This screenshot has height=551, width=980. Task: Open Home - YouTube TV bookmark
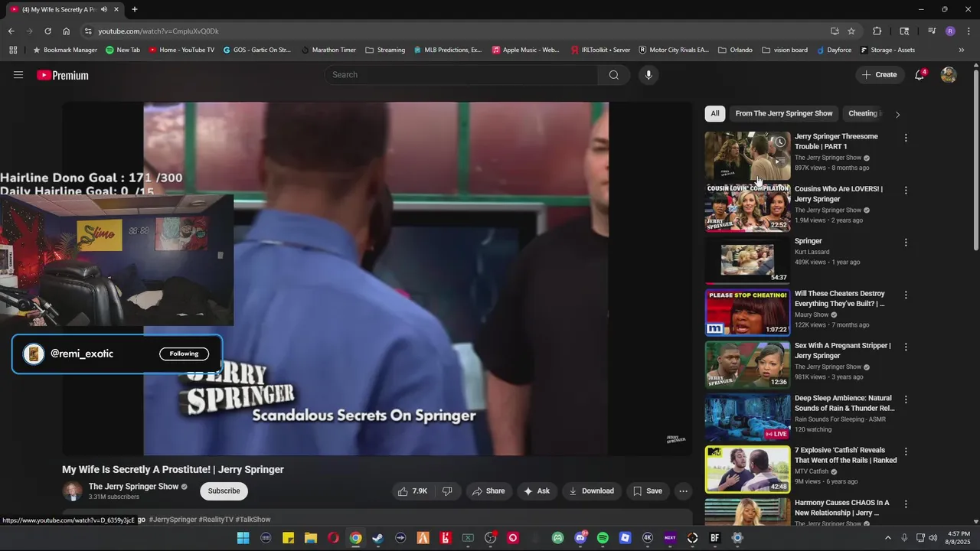[x=181, y=50]
